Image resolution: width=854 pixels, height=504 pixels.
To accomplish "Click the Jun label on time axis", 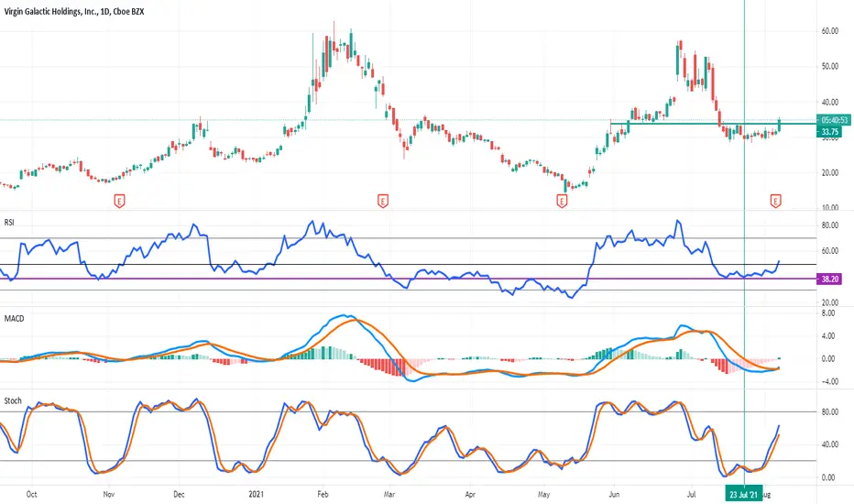I will coord(614,495).
